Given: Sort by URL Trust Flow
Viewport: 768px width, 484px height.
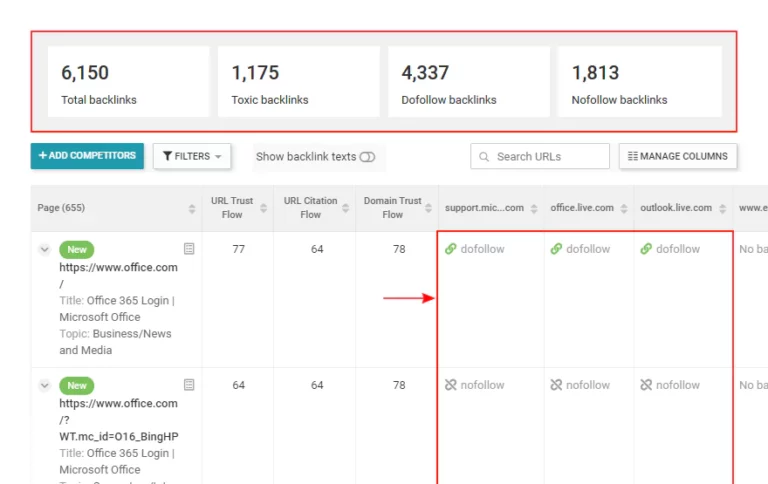Looking at the screenshot, I should [x=264, y=208].
